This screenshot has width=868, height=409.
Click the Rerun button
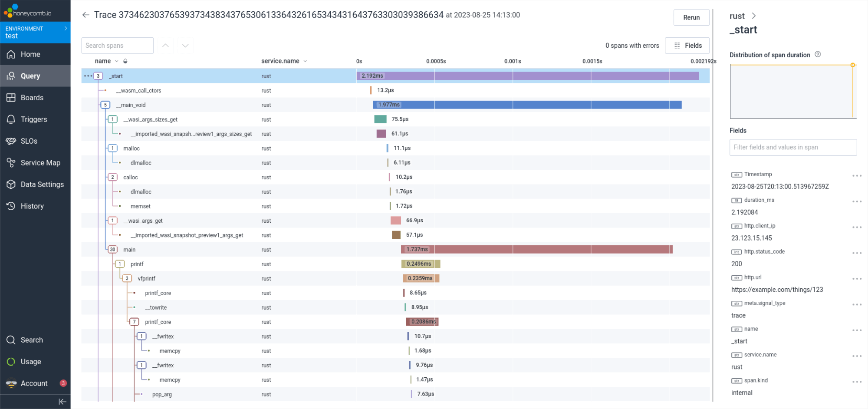click(x=691, y=17)
